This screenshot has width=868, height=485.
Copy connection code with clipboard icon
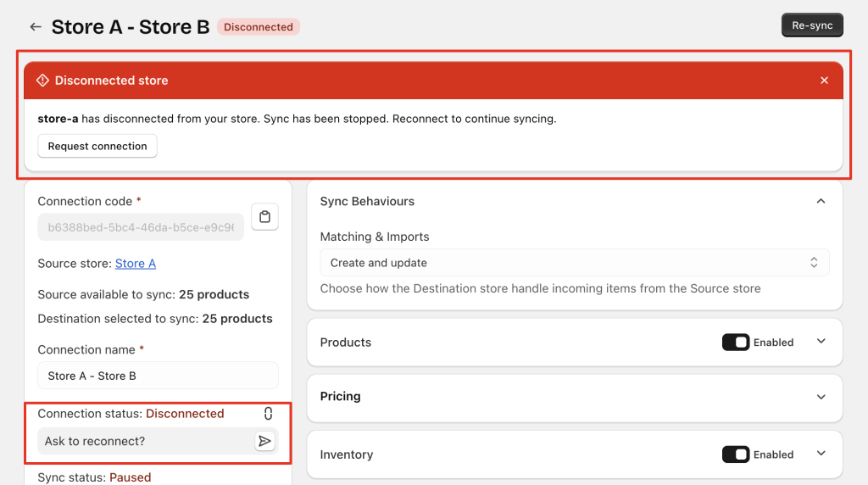(265, 217)
